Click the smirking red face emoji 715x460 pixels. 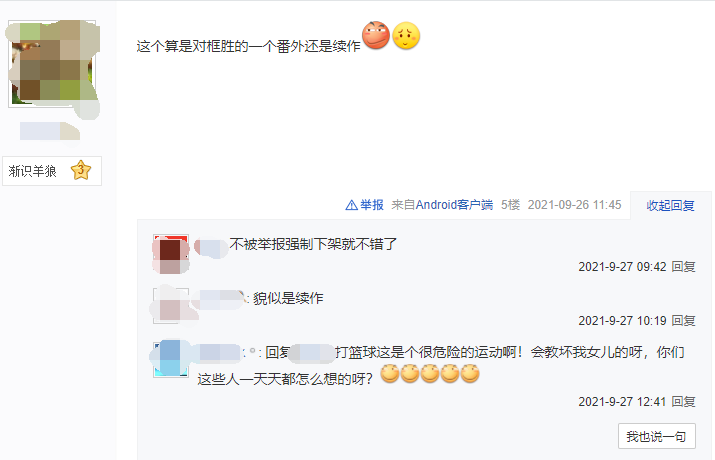[x=376, y=35]
